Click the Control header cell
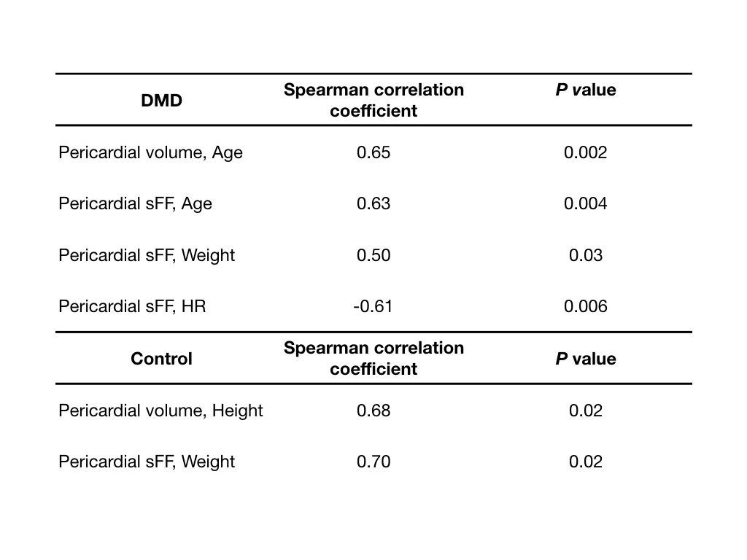747x560 pixels. (x=161, y=359)
